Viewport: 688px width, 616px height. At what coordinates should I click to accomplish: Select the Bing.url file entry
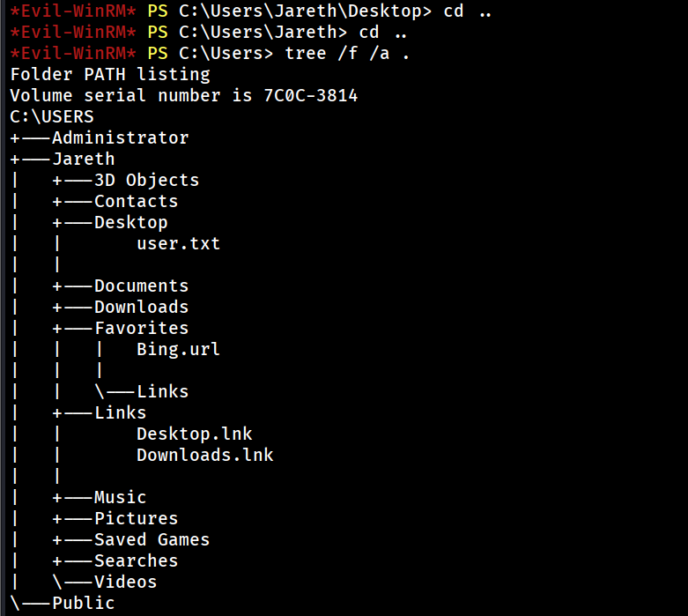(178, 349)
